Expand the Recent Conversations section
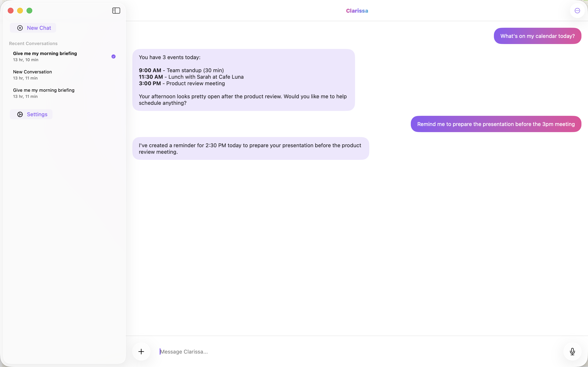 pyautogui.click(x=33, y=43)
